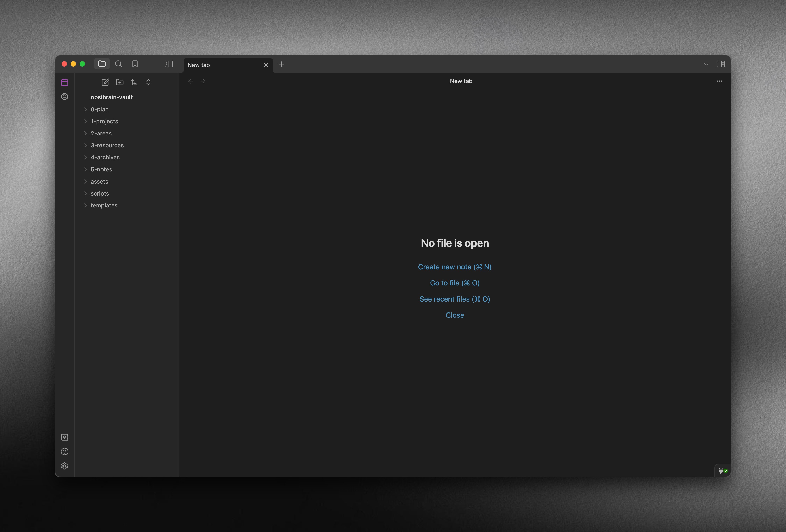This screenshot has width=786, height=532.
Task: Open the three-dots more options menu
Action: tap(719, 81)
